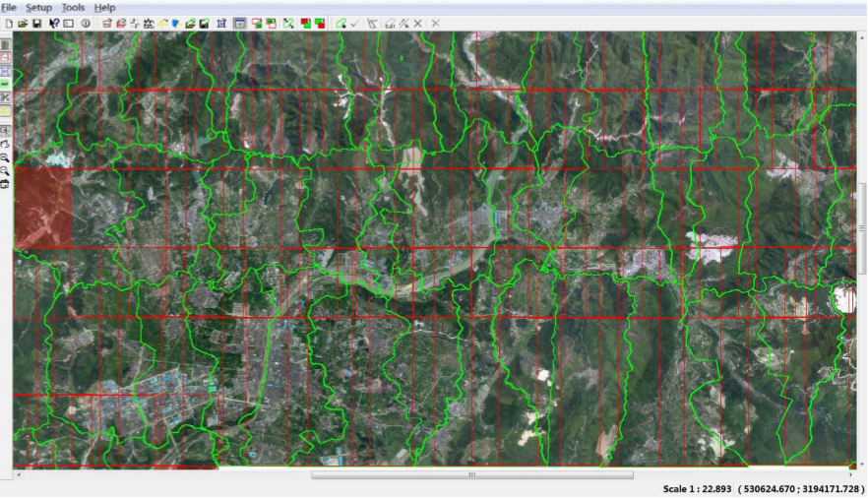Click the upper magnifier zoom tool in sidebar
The image size is (868, 499).
tap(5, 156)
